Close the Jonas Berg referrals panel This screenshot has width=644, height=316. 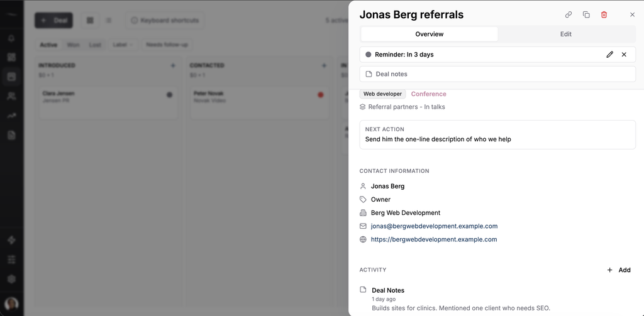click(632, 15)
